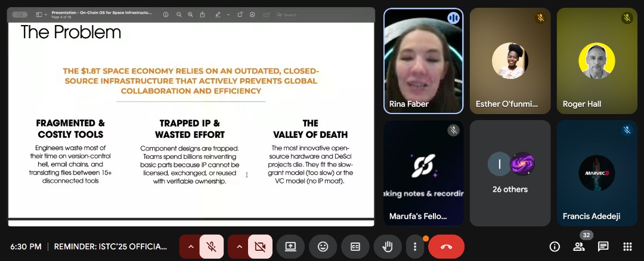Click the presentation title in Preview toolbar
The image size is (644, 261).
(x=101, y=13)
